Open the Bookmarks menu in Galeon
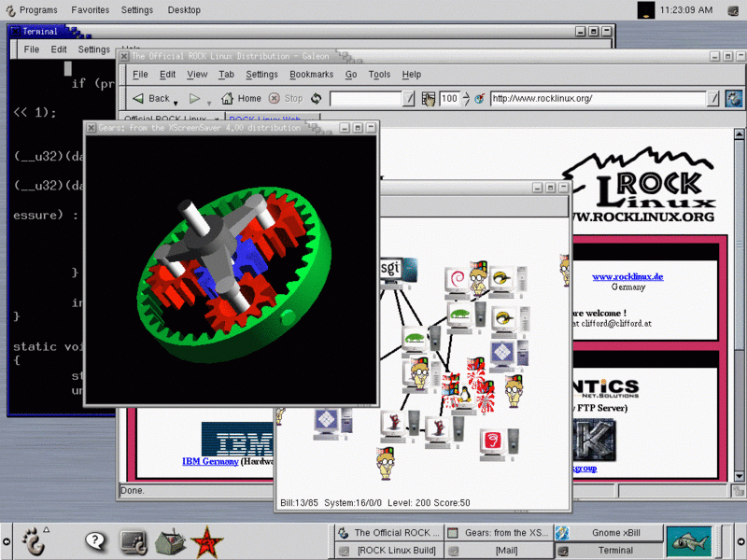The image size is (747, 560). (312, 75)
